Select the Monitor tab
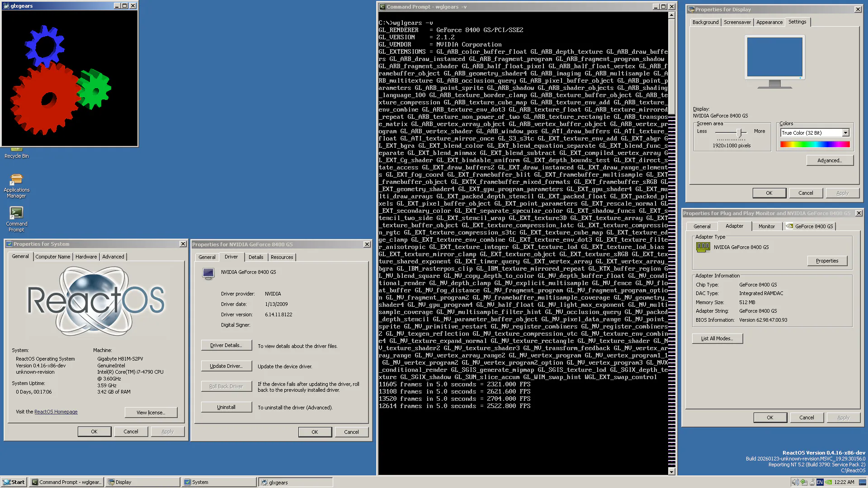Viewport: 868px width, 488px height. [x=766, y=226]
